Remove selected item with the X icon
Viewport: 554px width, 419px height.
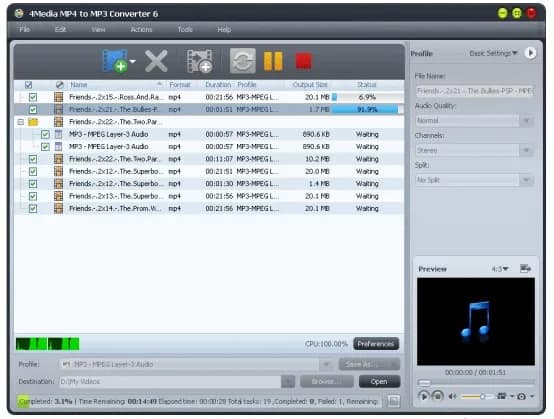tap(156, 61)
